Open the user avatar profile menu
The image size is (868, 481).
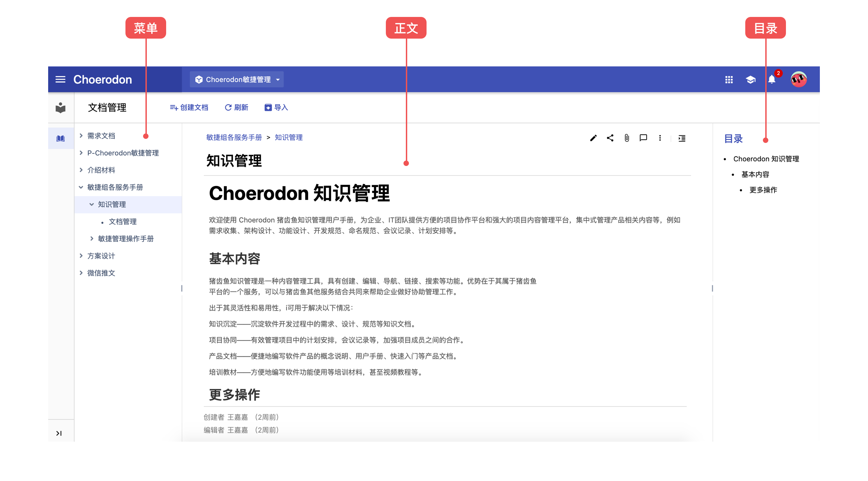coord(798,80)
